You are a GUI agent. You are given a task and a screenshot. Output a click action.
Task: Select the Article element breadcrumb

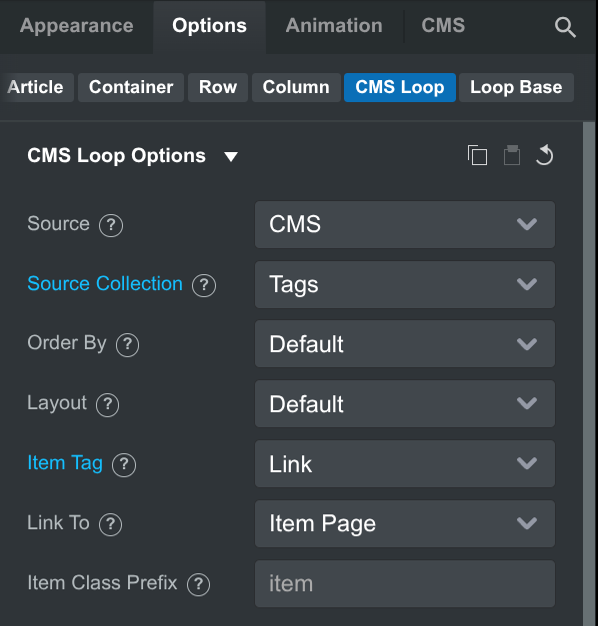(x=37, y=87)
